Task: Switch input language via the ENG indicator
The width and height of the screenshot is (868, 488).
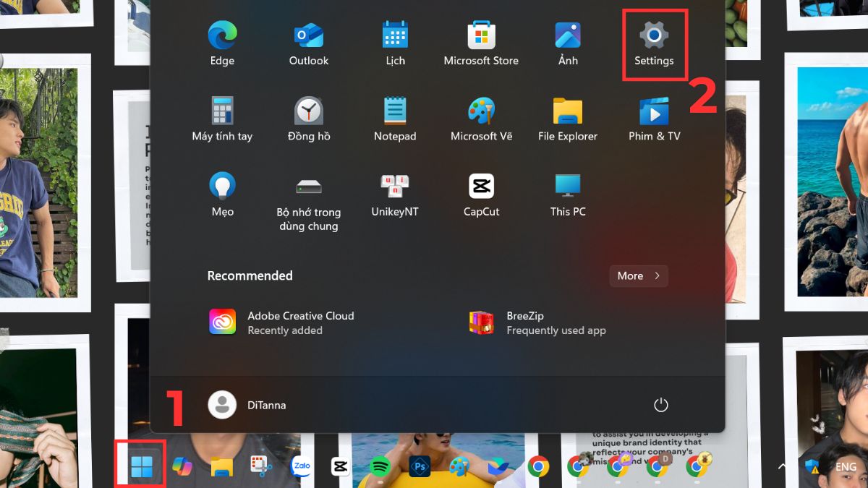Action: click(845, 466)
